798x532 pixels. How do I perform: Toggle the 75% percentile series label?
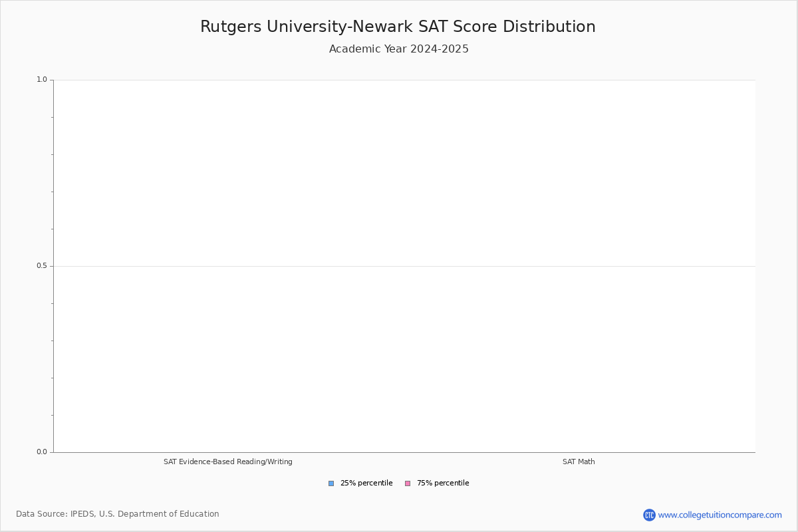442,483
